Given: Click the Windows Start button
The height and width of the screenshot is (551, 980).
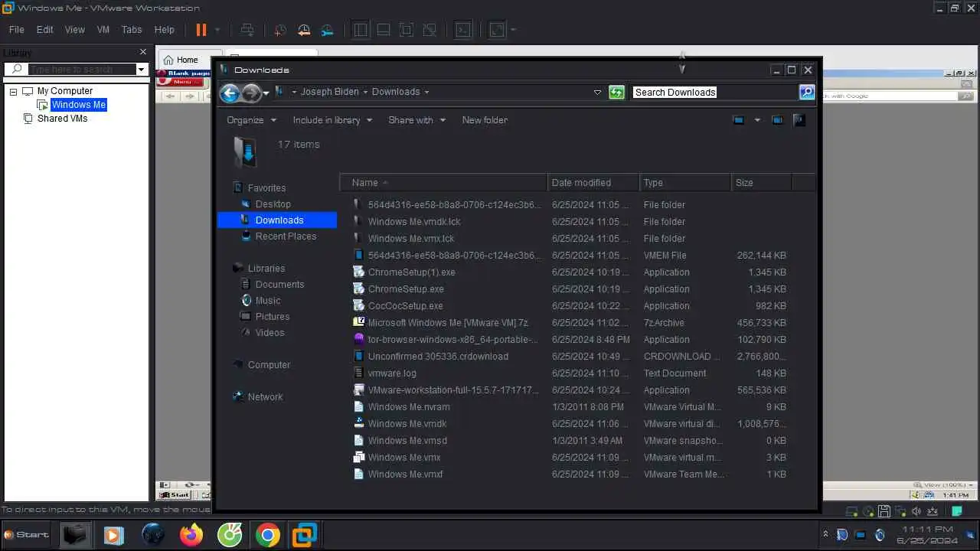Looking at the screenshot, I should pyautogui.click(x=27, y=534).
